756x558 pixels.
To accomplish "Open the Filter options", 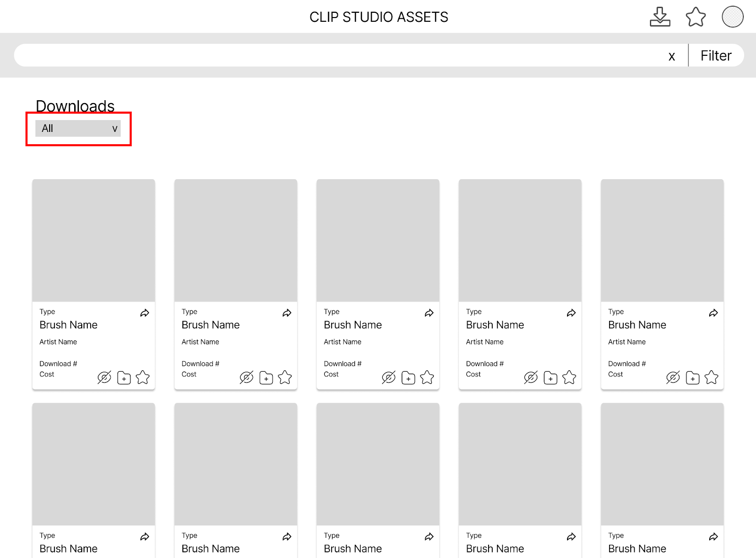I will [x=716, y=56].
